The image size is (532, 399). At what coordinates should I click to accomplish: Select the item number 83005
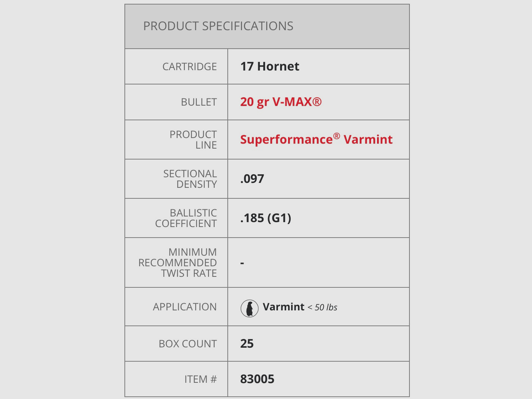pos(257,379)
